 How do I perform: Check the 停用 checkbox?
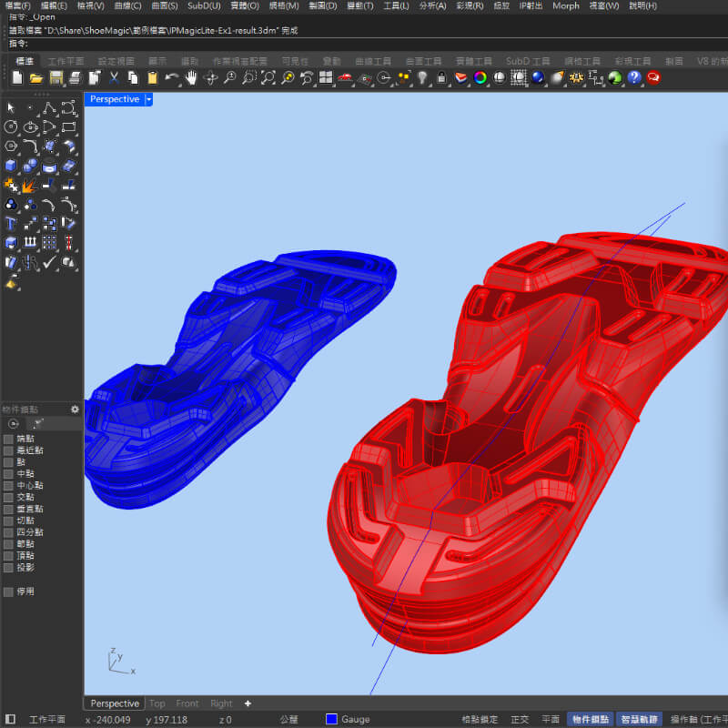(8, 591)
